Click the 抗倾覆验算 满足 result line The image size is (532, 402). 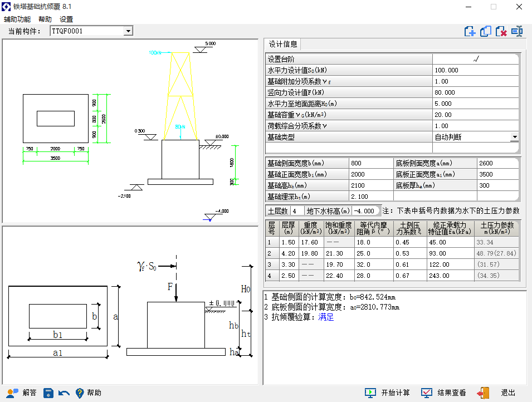click(299, 317)
